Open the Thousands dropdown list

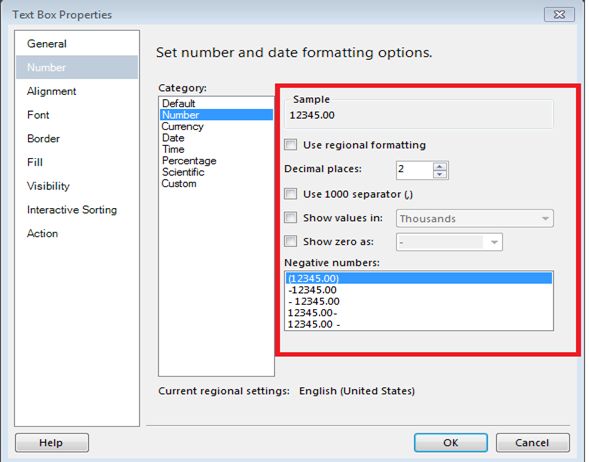pyautogui.click(x=474, y=219)
